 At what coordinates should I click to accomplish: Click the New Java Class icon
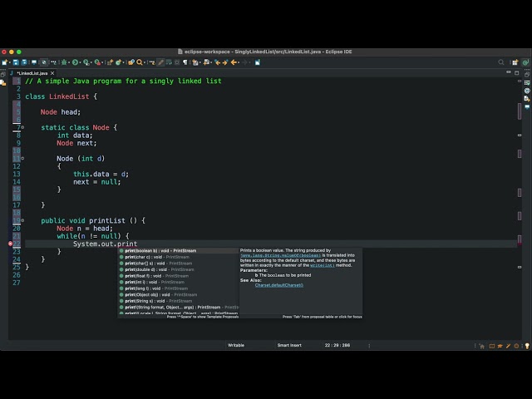pyautogui.click(x=118, y=62)
